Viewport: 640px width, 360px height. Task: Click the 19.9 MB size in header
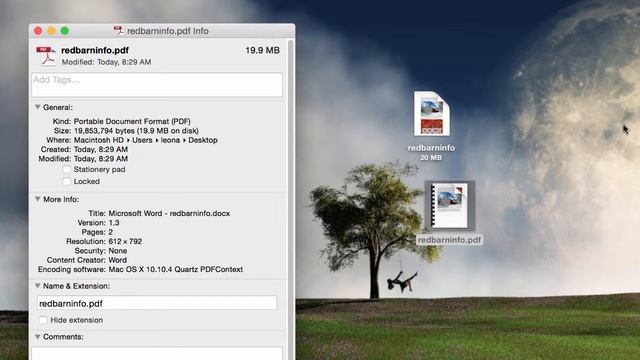click(x=262, y=50)
